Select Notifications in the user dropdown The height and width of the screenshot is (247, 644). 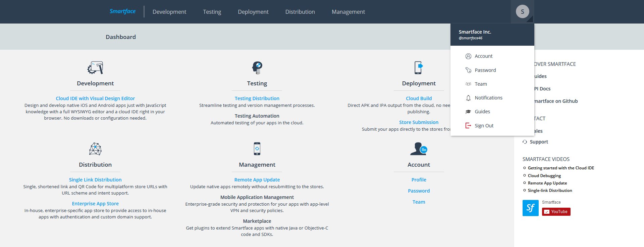[x=488, y=98]
